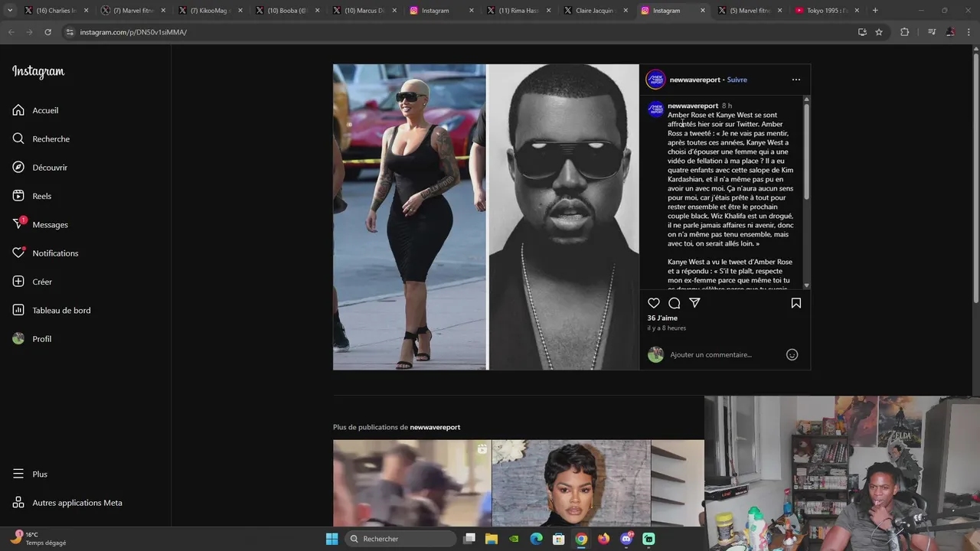Open the blurry street video thumbnail
This screenshot has height=551, width=980.
pyautogui.click(x=411, y=483)
